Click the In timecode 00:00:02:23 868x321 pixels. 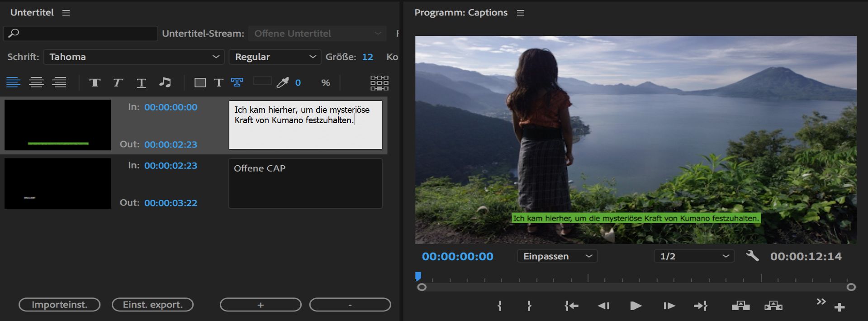pyautogui.click(x=171, y=166)
